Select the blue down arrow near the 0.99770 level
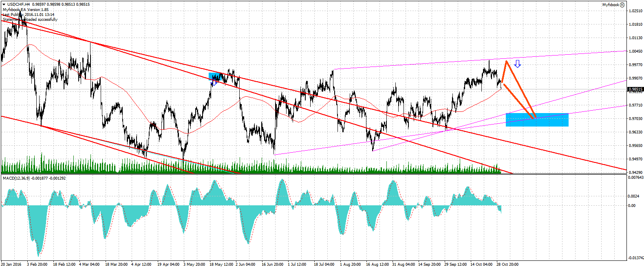 coord(517,64)
